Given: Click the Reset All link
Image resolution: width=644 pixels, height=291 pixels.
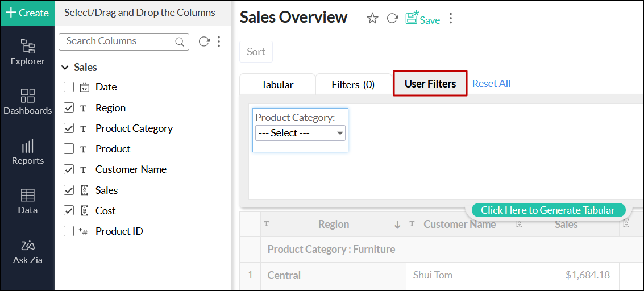Looking at the screenshot, I should (x=491, y=84).
